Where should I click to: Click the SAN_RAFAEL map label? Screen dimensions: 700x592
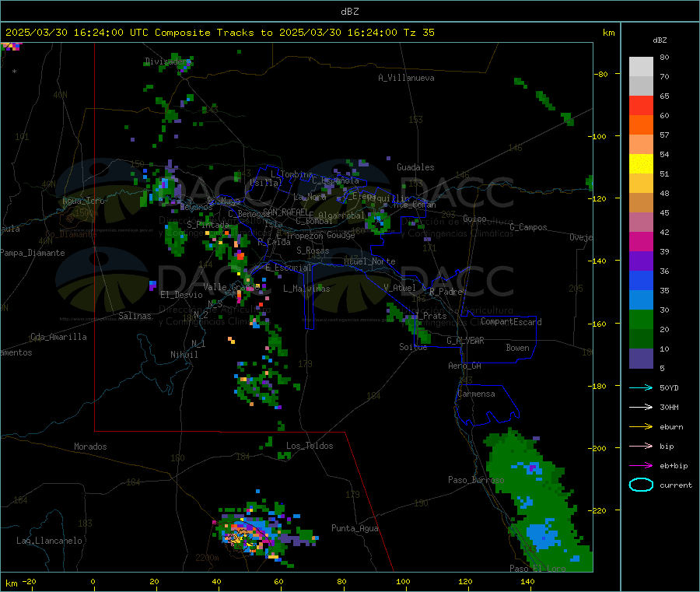(x=285, y=212)
